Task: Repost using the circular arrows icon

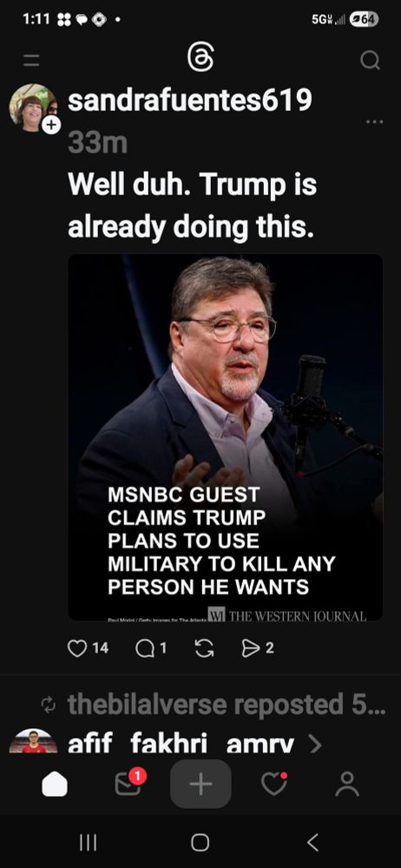Action: pyautogui.click(x=204, y=648)
